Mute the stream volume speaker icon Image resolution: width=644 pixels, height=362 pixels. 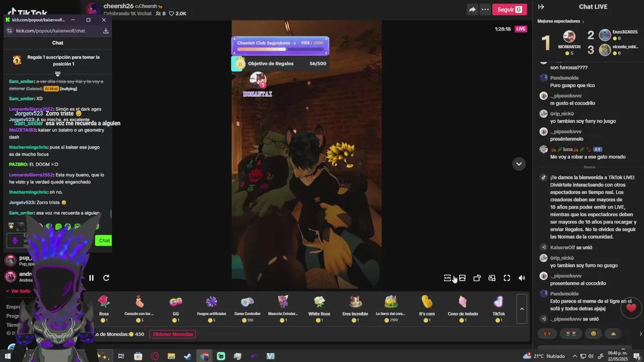click(x=522, y=278)
